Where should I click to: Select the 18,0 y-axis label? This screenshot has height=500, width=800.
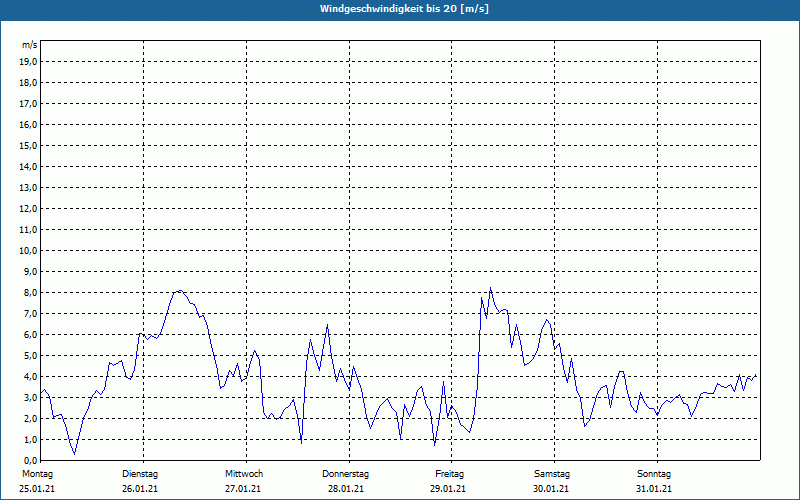pyautogui.click(x=28, y=83)
